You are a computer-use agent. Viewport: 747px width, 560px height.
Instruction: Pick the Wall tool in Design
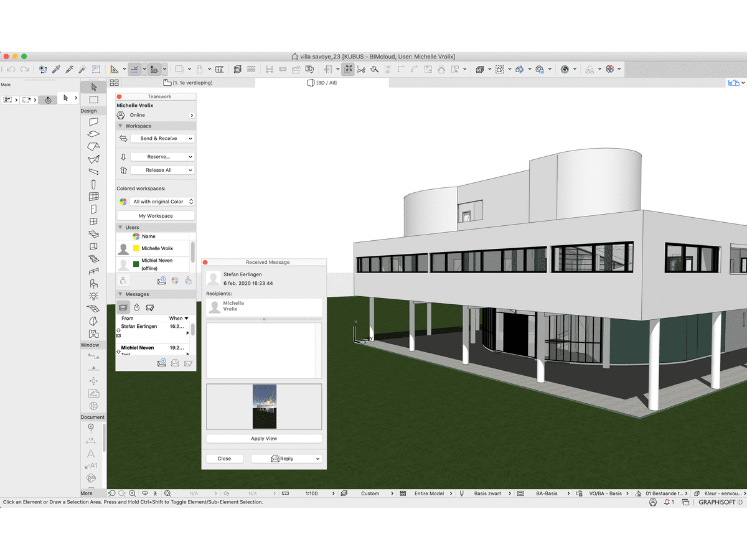tap(93, 122)
